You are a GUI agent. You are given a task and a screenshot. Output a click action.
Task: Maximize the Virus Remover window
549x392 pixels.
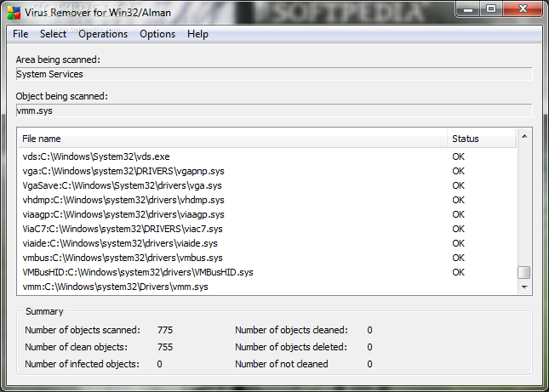click(491, 9)
